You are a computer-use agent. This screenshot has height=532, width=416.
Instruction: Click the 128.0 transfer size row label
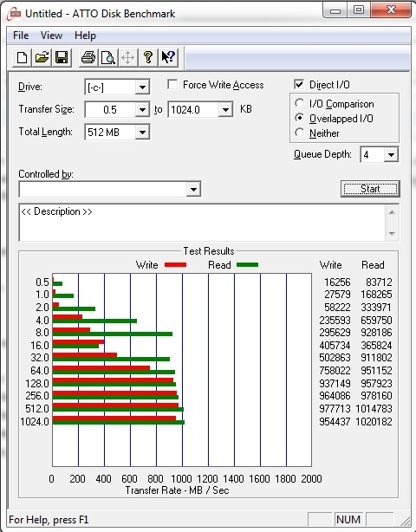pos(37,383)
